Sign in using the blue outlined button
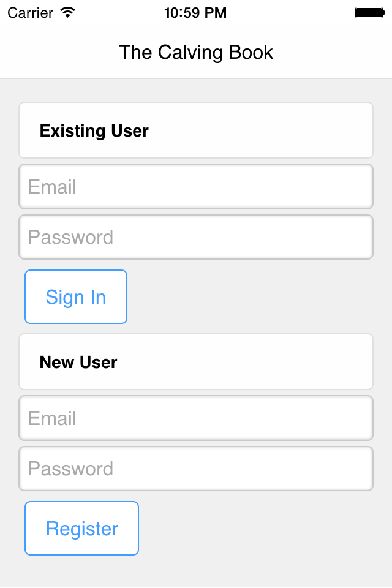This screenshot has height=588, width=392. (x=76, y=297)
